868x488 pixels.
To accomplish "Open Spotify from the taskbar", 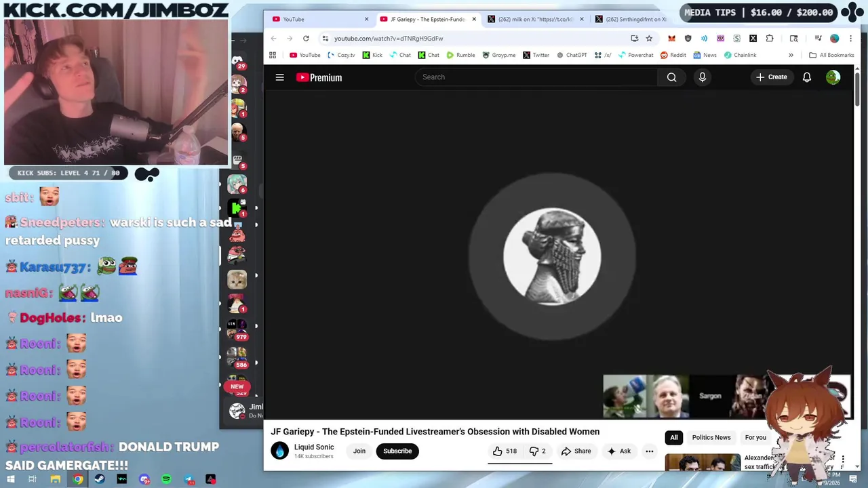I will pyautogui.click(x=166, y=480).
